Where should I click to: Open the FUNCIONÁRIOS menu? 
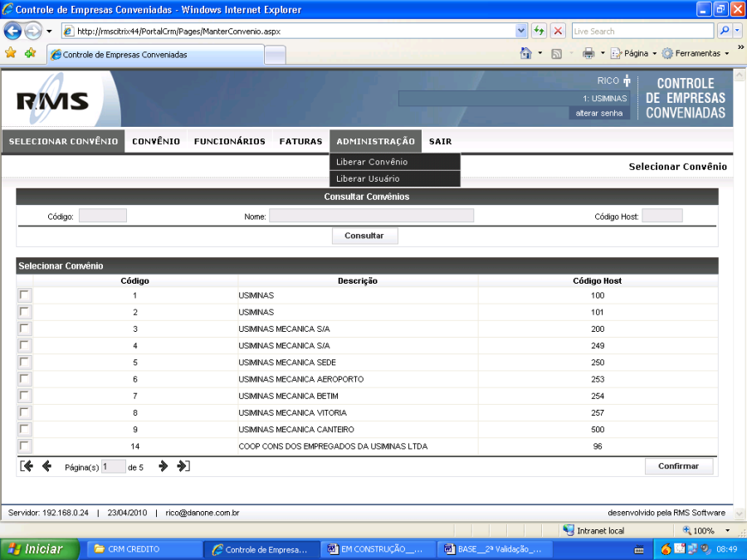230,141
